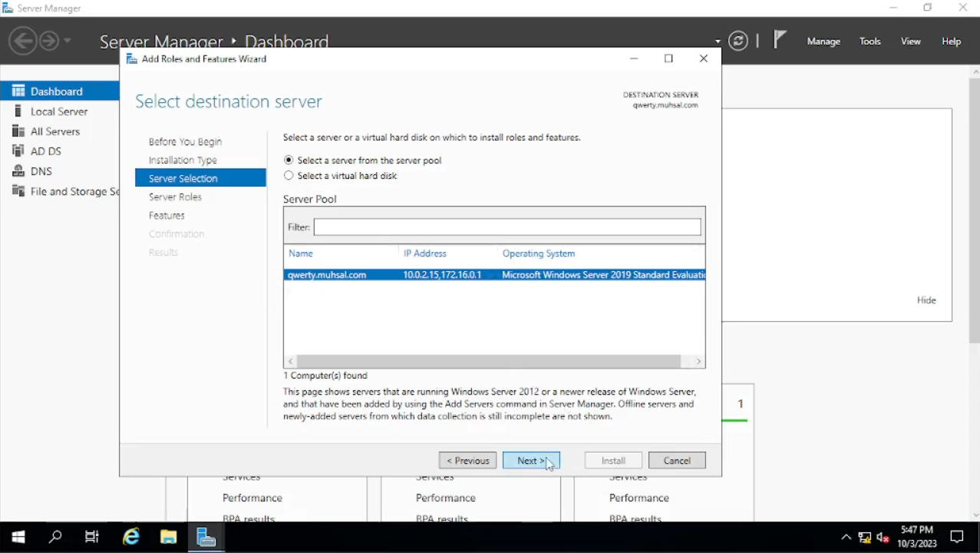The image size is (980, 553).
Task: Click the Local Server icon
Action: point(18,111)
